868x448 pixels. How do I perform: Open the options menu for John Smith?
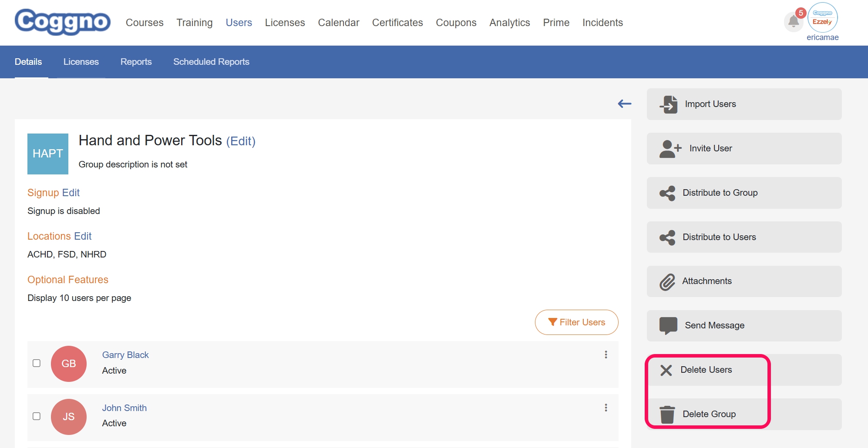(x=606, y=408)
